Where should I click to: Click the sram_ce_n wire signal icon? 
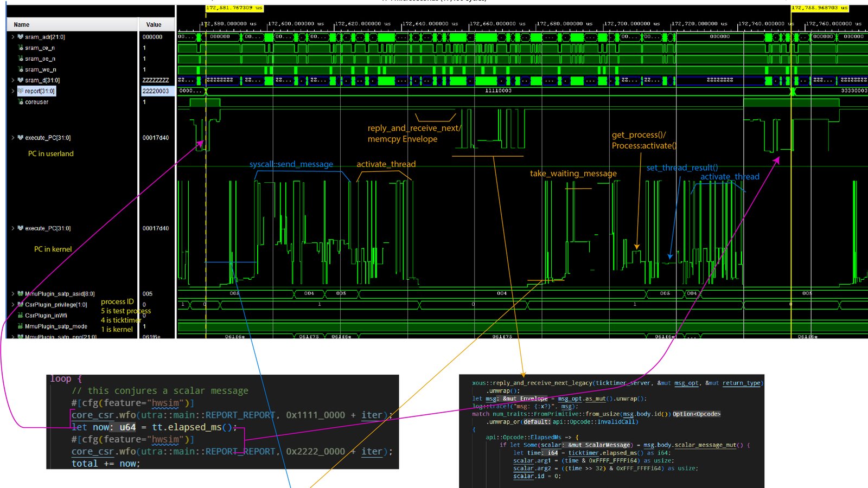click(x=21, y=48)
